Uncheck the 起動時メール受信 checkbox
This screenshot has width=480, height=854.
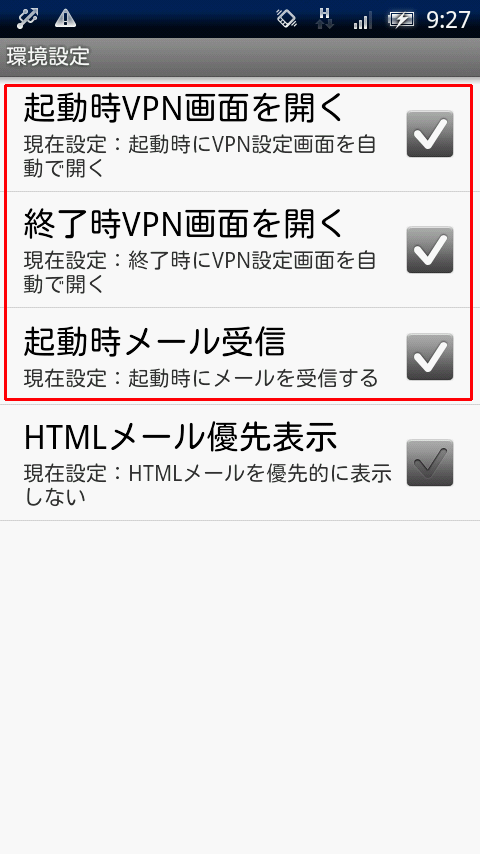click(430, 357)
